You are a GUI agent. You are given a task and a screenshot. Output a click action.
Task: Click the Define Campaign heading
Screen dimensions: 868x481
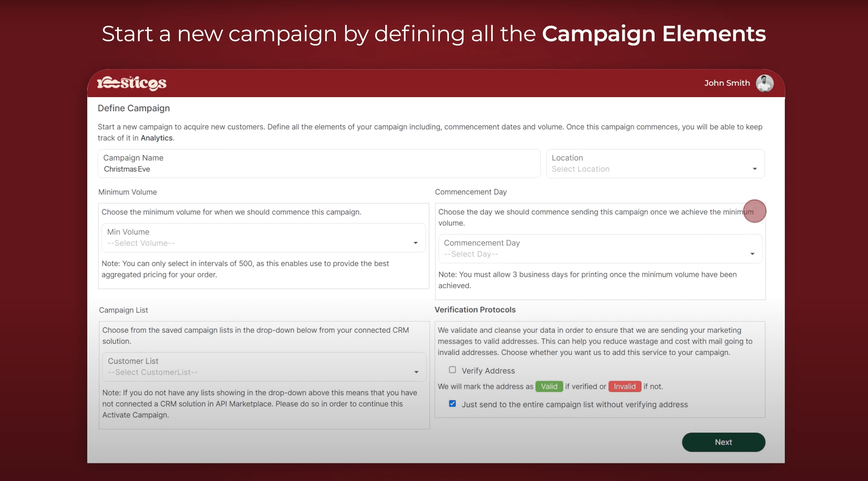[134, 108]
